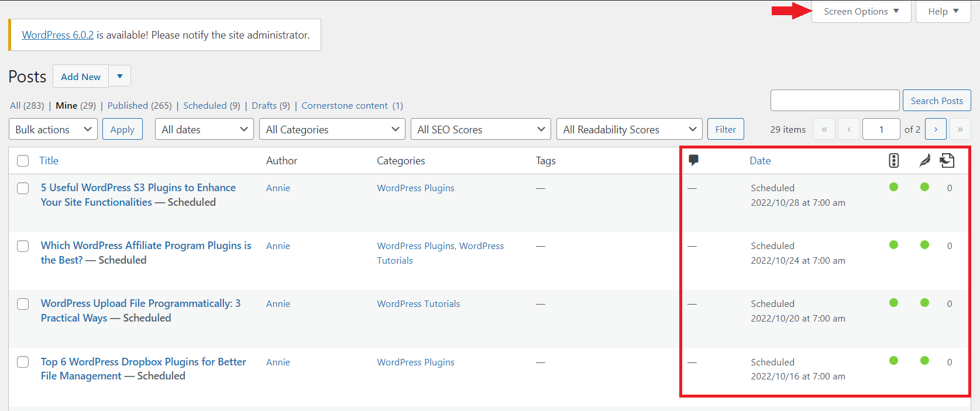Open Top 6 WordPress Dropbox Plugins post

point(143,369)
